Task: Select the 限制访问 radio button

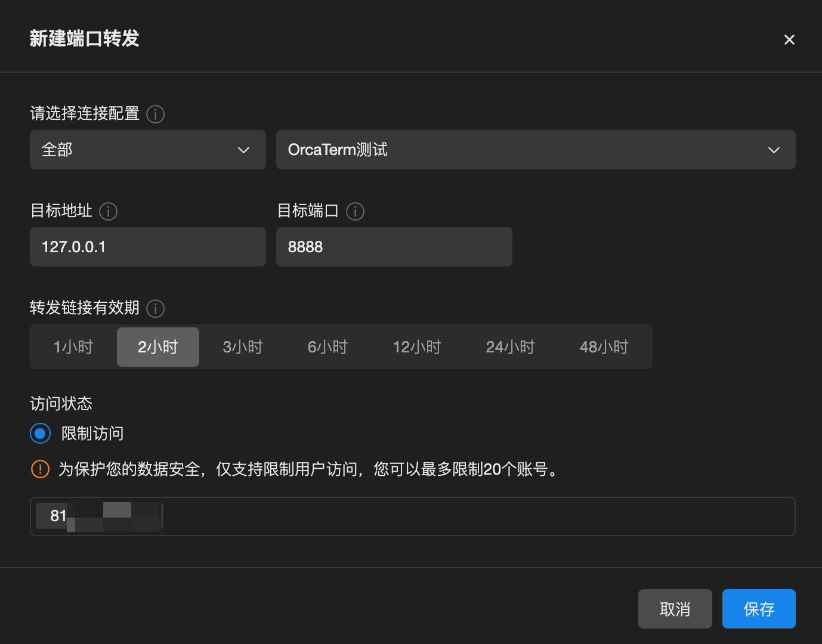Action: (40, 434)
